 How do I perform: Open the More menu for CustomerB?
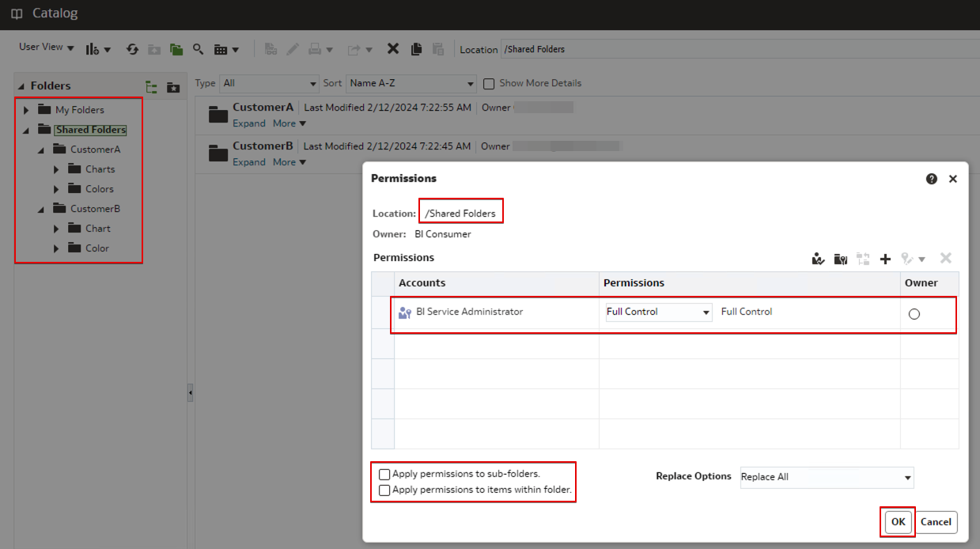point(289,162)
